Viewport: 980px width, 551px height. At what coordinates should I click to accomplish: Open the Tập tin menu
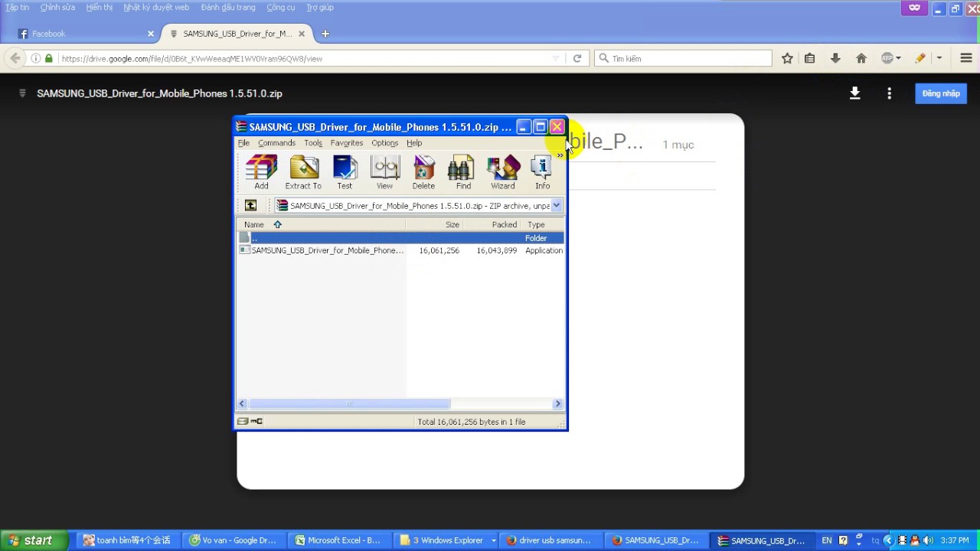[x=17, y=8]
